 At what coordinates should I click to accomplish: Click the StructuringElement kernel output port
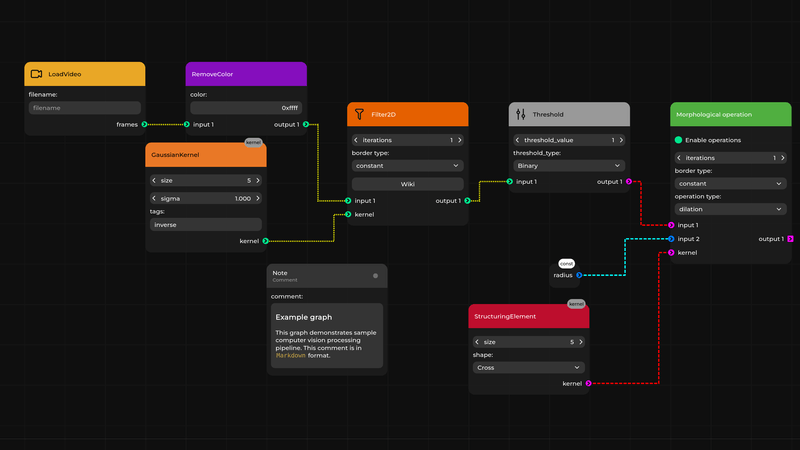[x=588, y=383]
